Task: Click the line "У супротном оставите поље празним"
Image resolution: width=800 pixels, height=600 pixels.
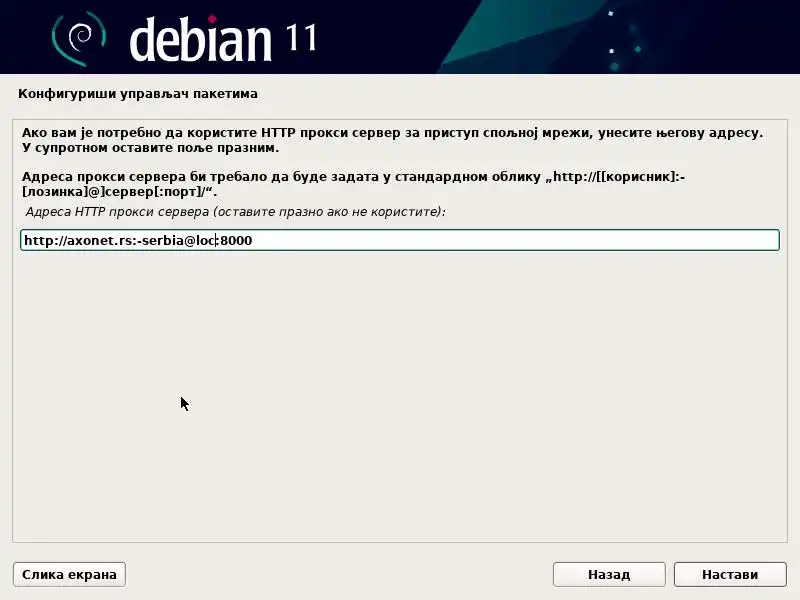Action: pos(150,148)
